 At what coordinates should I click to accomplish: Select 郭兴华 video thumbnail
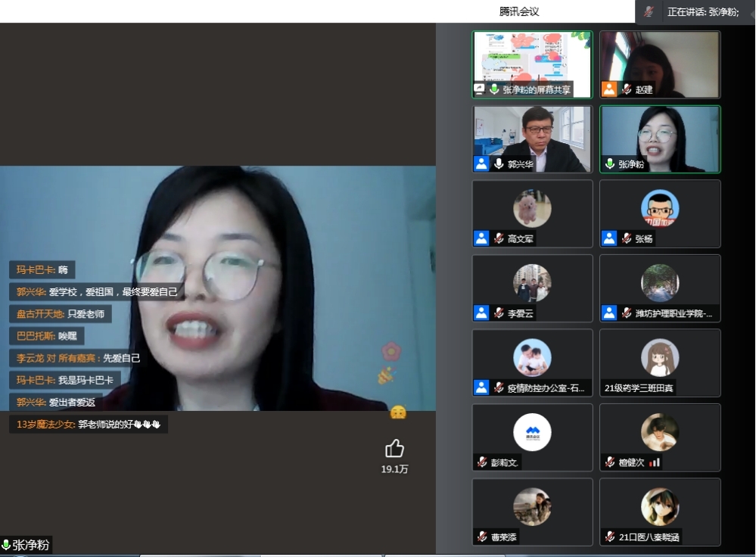click(532, 139)
